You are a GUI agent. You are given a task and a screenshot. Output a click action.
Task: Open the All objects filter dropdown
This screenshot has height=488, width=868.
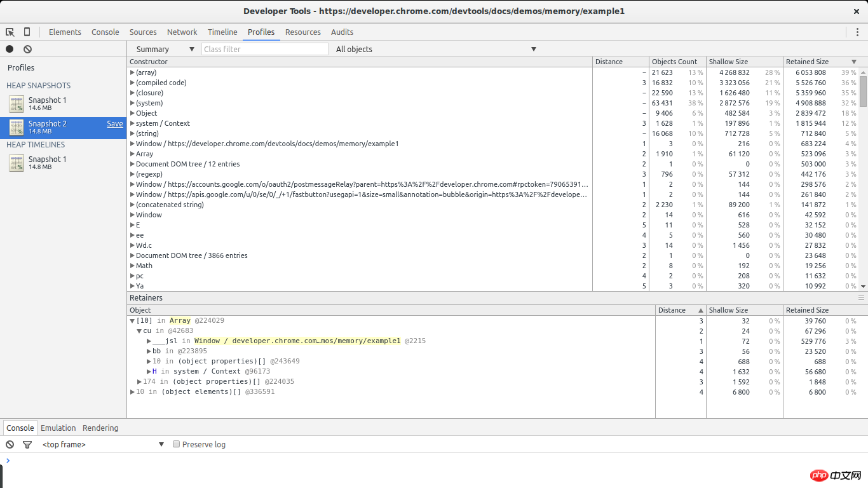(x=437, y=49)
